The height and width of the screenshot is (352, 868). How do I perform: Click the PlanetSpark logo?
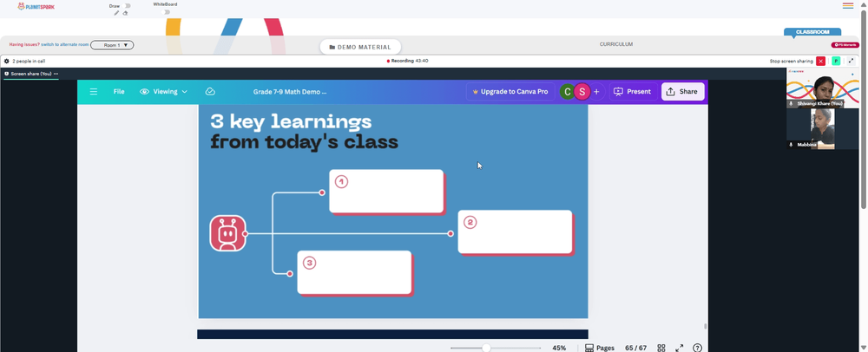[x=36, y=7]
